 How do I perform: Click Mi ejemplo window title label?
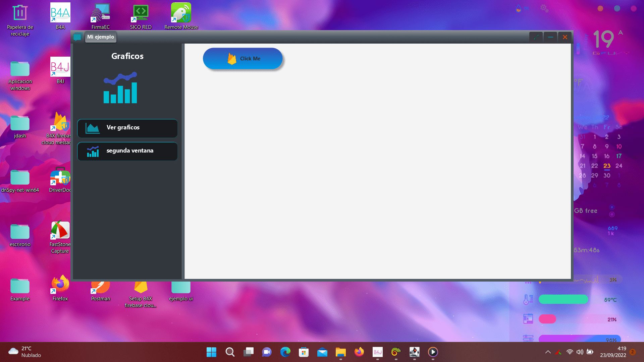(x=101, y=37)
